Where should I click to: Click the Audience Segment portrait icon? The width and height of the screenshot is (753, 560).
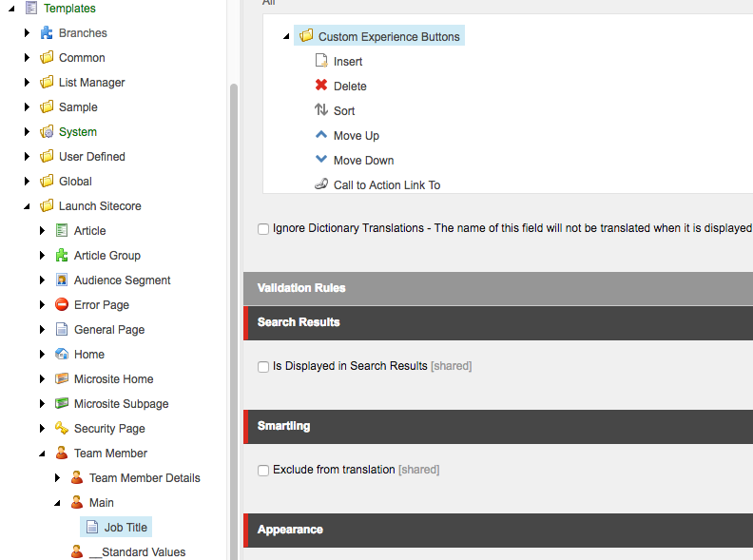tap(62, 280)
